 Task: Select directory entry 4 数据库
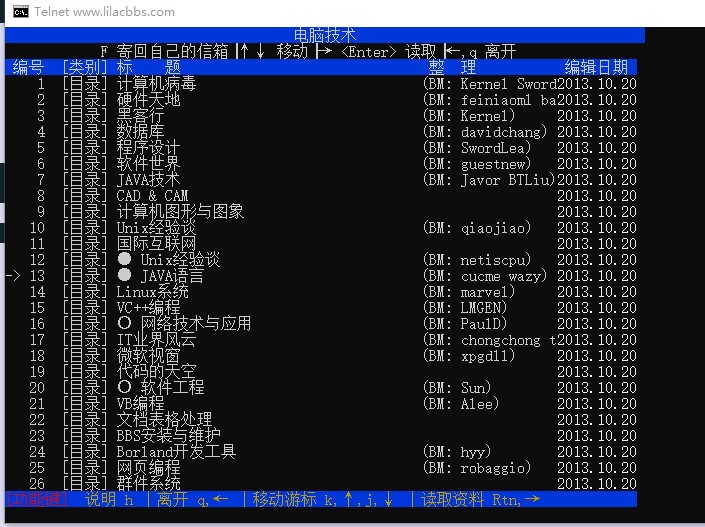point(140,132)
